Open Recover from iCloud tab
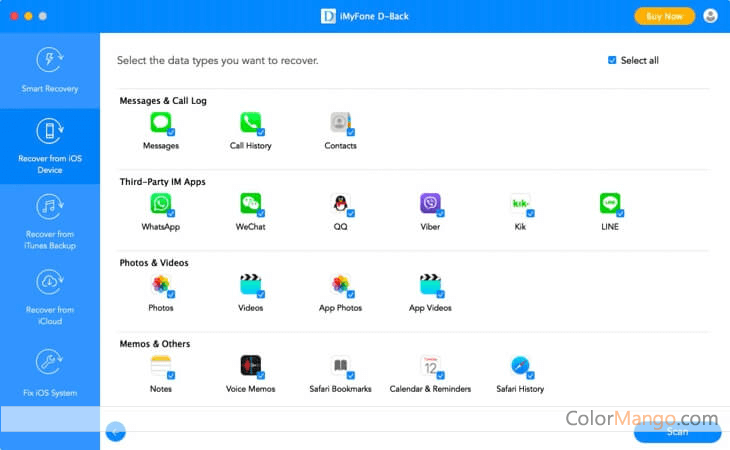Screen dimensions: 730x450 point(50,293)
